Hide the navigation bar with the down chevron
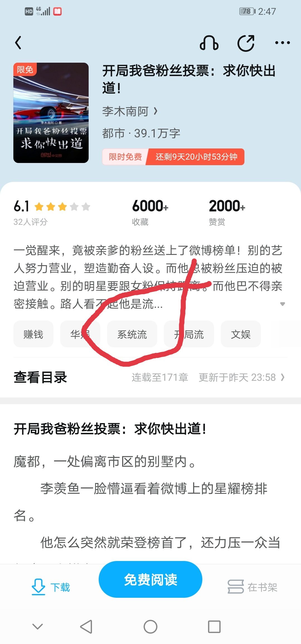The height and width of the screenshot is (644, 301). pos(38,627)
